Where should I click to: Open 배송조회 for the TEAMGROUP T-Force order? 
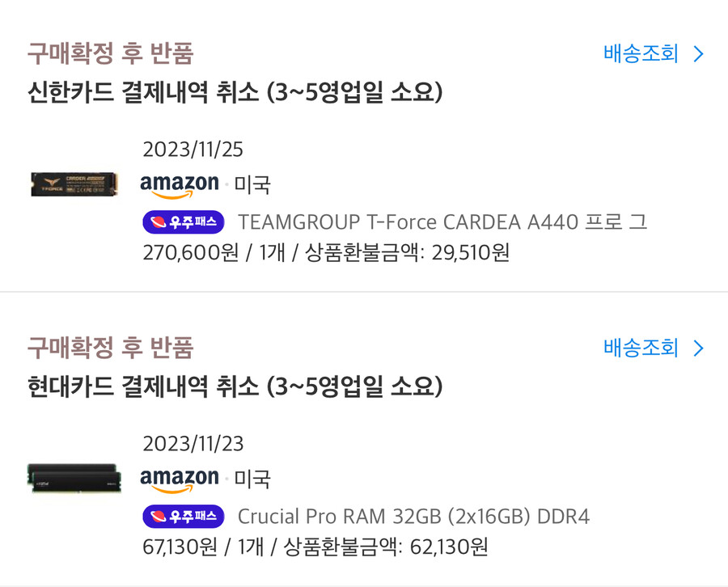click(641, 54)
